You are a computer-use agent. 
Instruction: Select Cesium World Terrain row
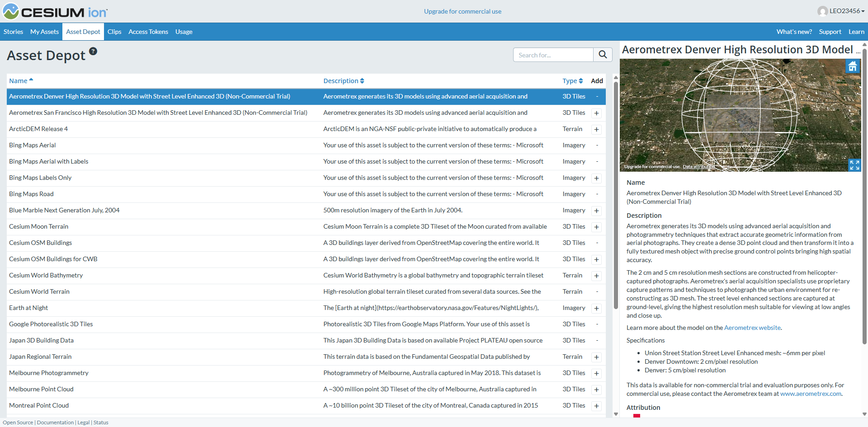pos(306,292)
